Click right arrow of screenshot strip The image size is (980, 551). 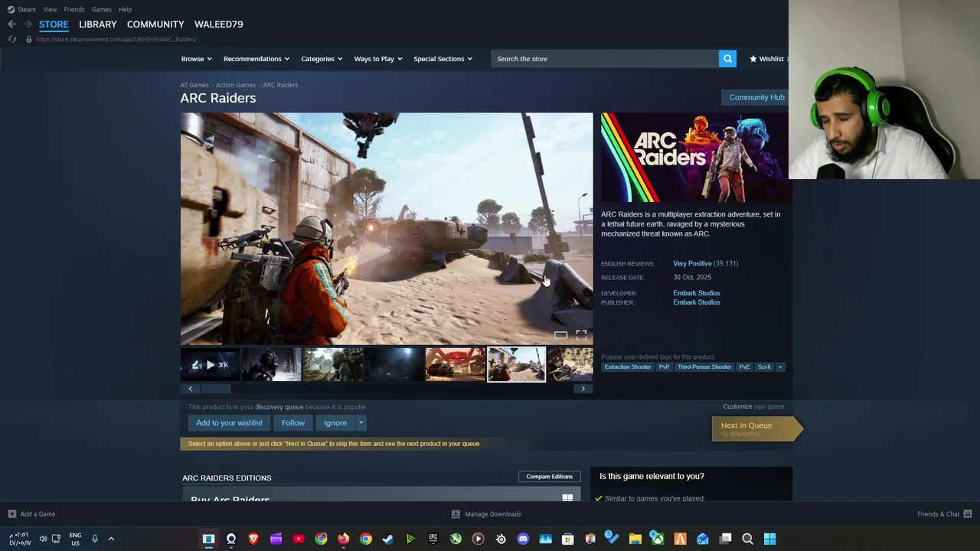pos(583,389)
